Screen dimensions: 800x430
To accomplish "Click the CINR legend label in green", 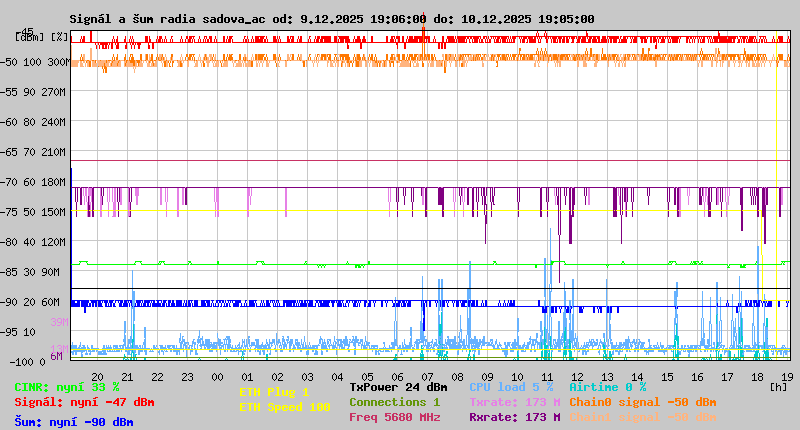I will [66, 387].
